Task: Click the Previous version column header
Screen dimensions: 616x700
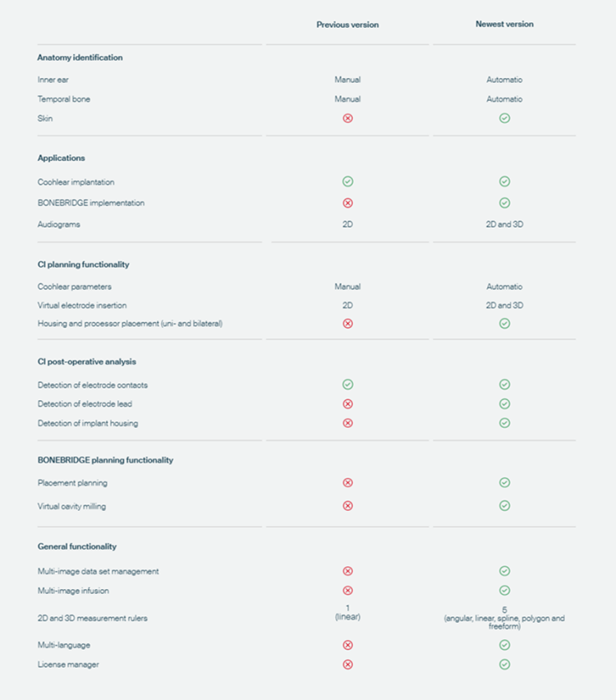Action: click(x=347, y=25)
